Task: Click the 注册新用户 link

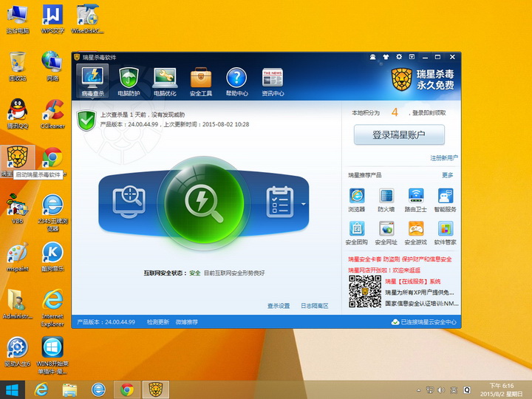Action: [x=443, y=158]
